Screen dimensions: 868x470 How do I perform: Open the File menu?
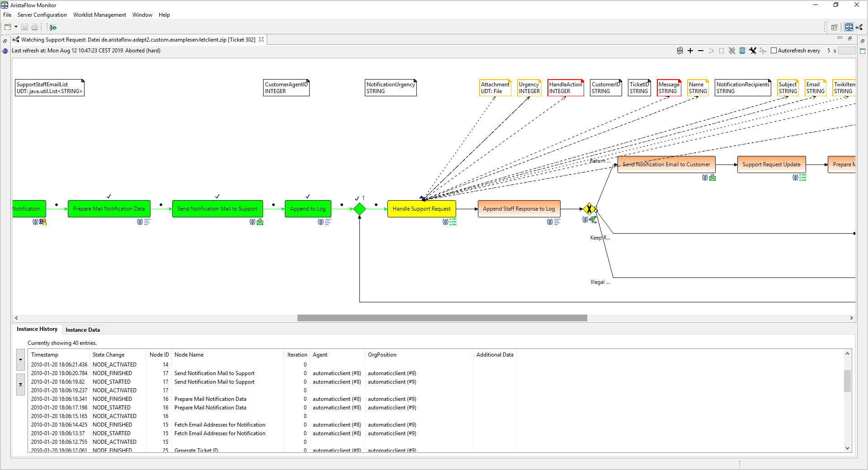(7, 15)
